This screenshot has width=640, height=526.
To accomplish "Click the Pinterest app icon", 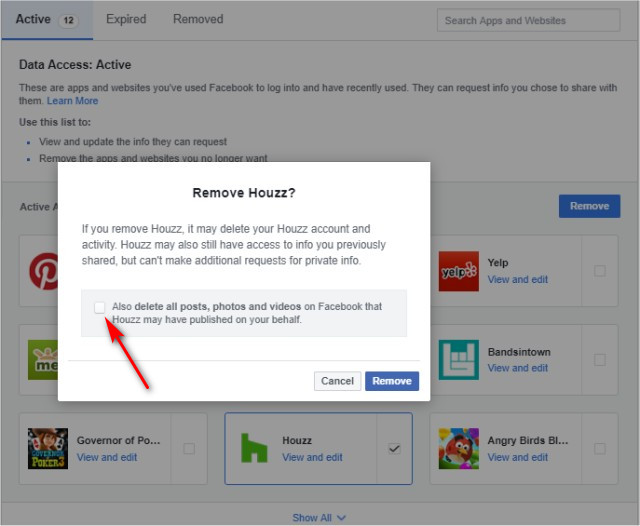I will tap(43, 271).
